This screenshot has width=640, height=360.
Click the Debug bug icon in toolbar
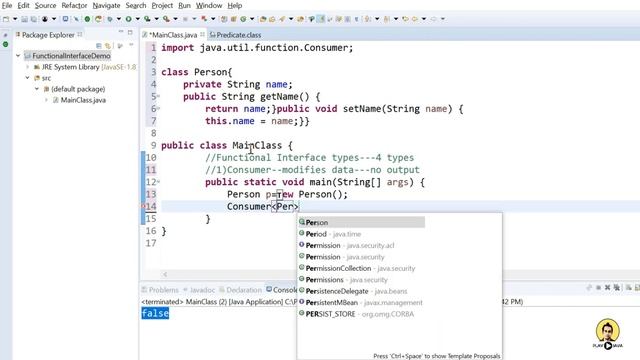coord(110,19)
